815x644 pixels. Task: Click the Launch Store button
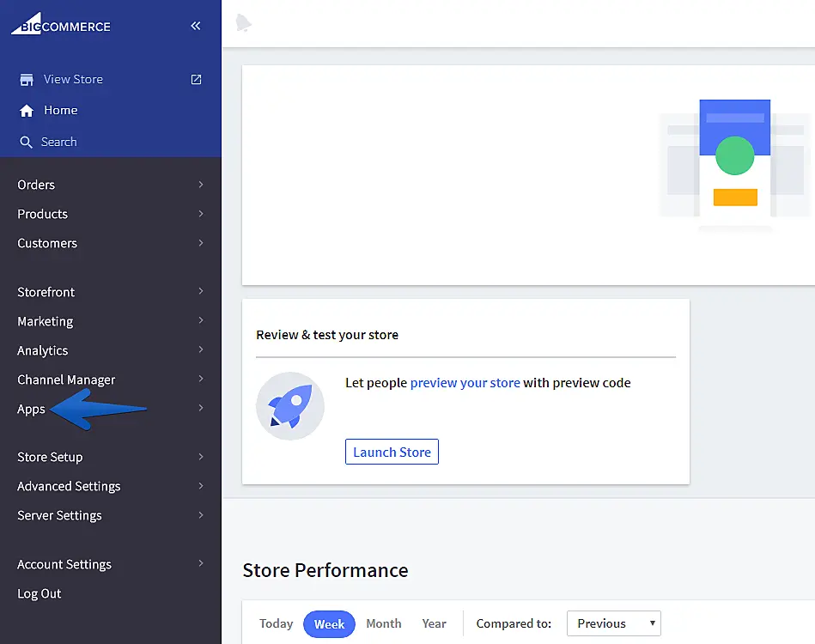pos(392,453)
